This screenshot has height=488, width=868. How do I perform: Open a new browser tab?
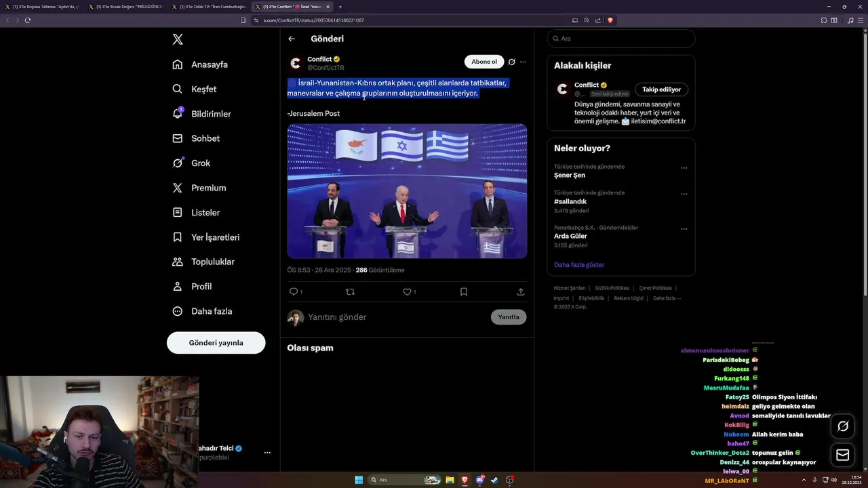[x=340, y=7]
